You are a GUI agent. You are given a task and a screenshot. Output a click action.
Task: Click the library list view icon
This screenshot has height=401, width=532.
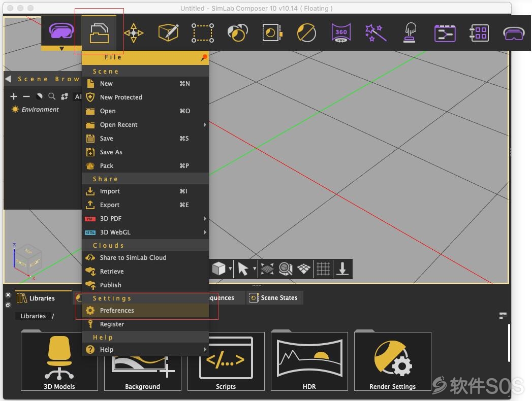point(503,316)
